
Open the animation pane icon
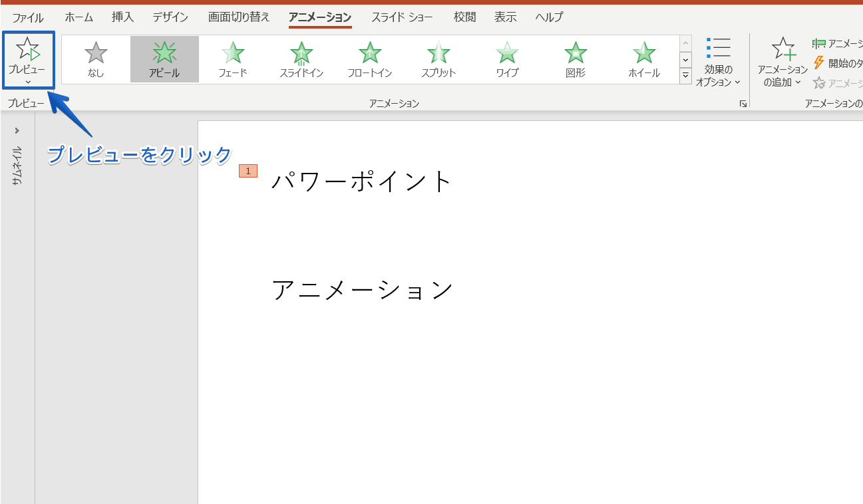coord(819,43)
